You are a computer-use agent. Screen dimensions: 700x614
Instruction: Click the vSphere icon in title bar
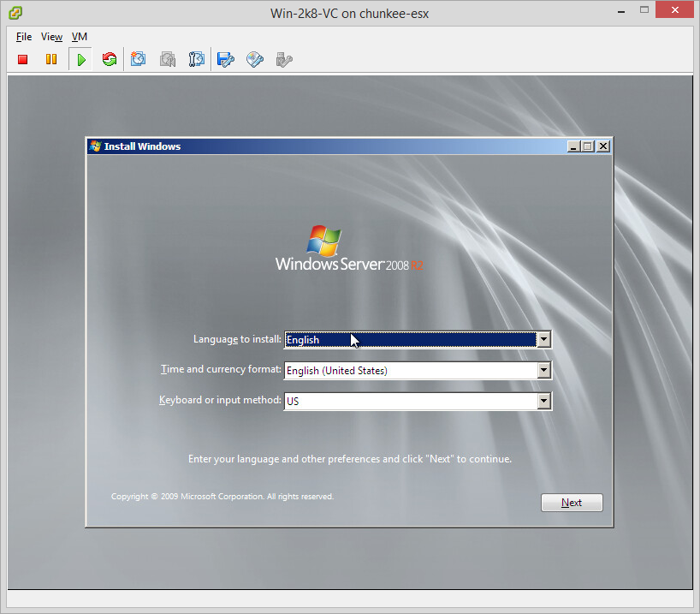click(15, 14)
